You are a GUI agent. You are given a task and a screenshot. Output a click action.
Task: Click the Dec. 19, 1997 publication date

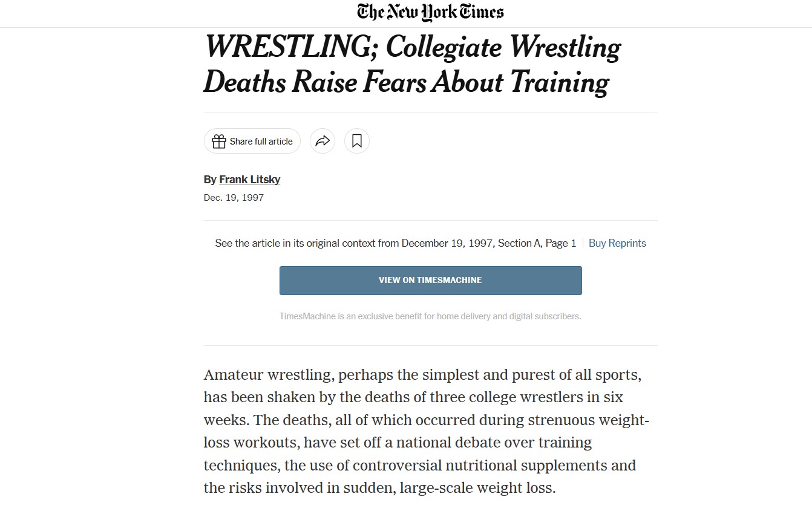[234, 198]
